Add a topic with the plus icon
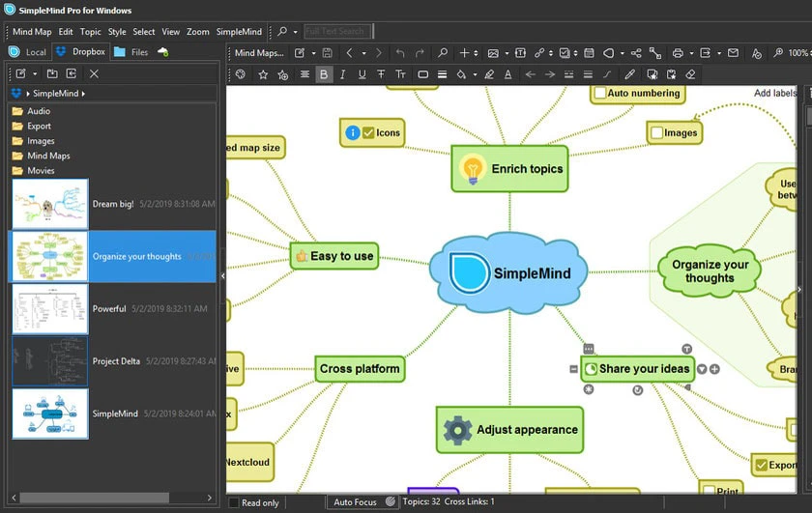Screen dimensions: 812x513 coord(464,53)
